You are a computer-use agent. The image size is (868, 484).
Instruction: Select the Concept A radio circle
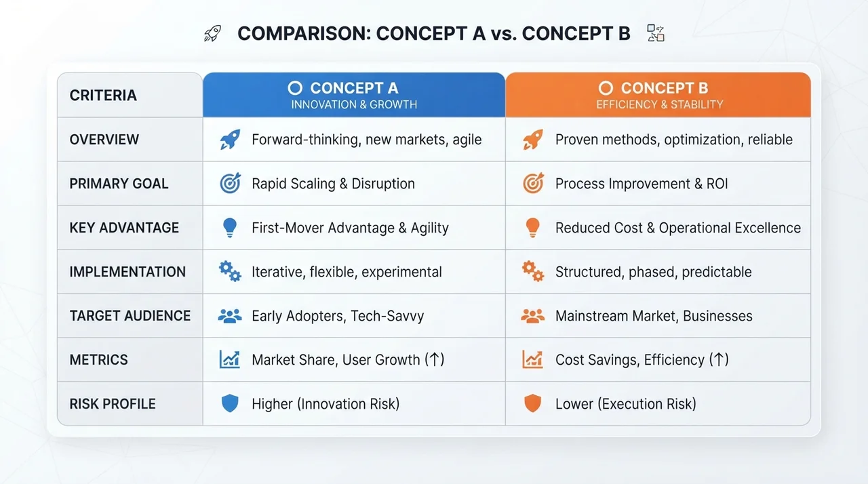pos(294,88)
